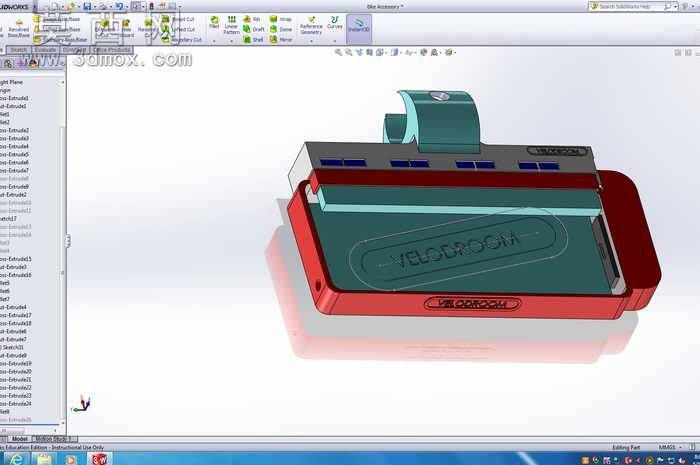The image size is (700, 465).
Task: Click the View Settings icon
Action: click(x=449, y=52)
